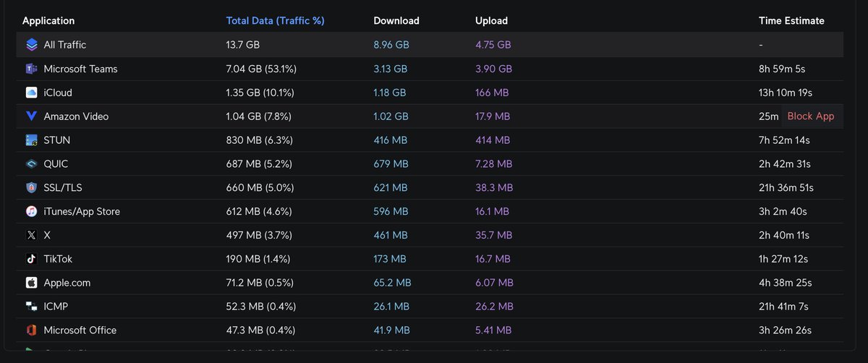Click the ICMP network icon
The image size is (868, 363).
[x=31, y=307]
